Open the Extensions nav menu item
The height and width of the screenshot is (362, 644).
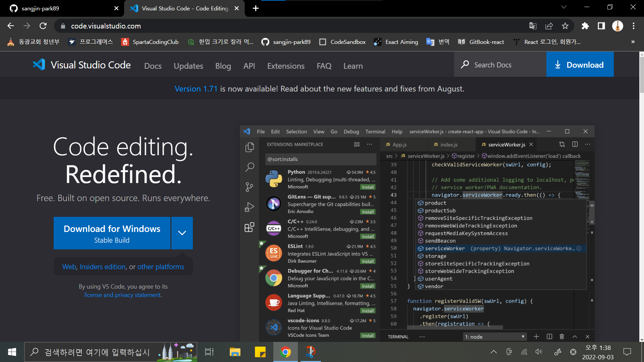(286, 66)
